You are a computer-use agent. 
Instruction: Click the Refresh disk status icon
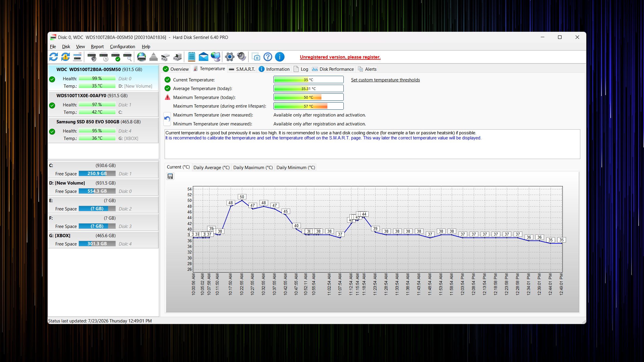[54, 57]
